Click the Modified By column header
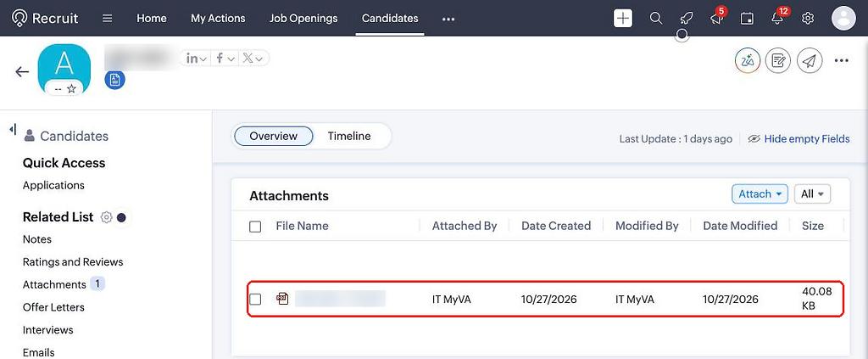868x359 pixels. tap(647, 226)
